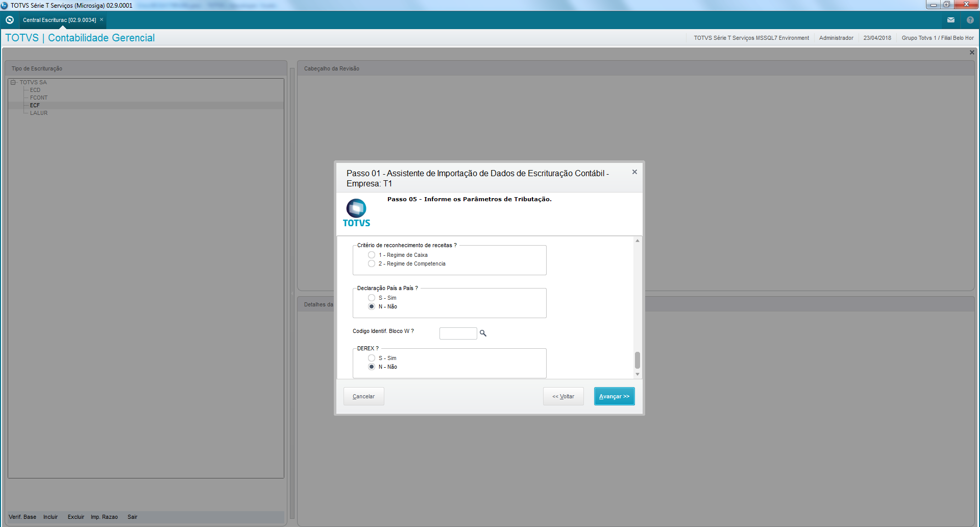Click the << Voltar button
This screenshot has width=980, height=527.
click(x=563, y=396)
